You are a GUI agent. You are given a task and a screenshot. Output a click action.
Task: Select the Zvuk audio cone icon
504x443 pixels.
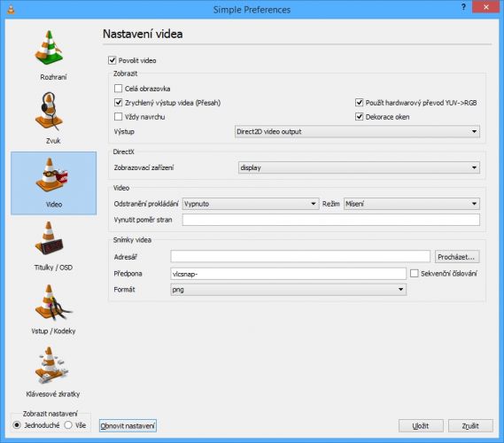coord(49,112)
